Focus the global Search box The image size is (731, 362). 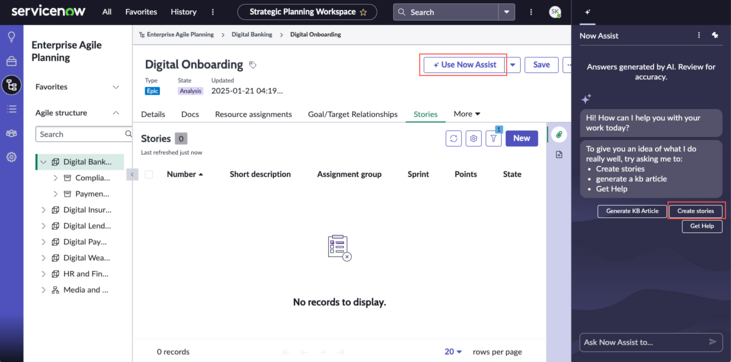446,13
